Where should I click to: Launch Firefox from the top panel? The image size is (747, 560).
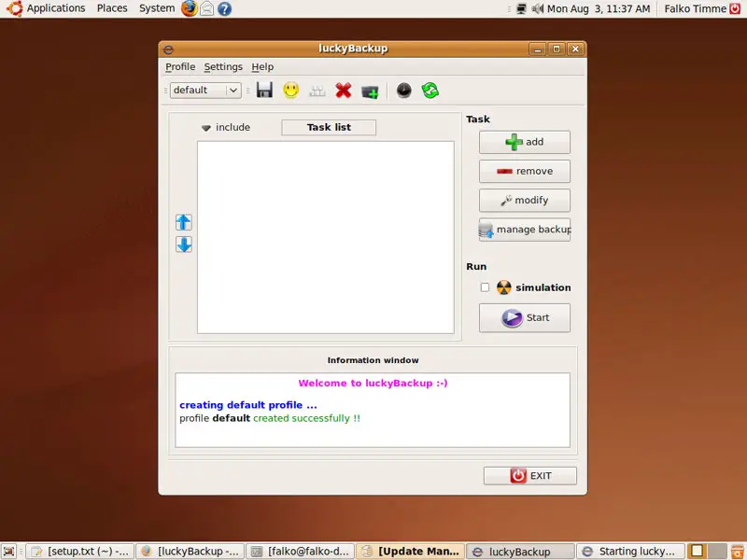[190, 8]
